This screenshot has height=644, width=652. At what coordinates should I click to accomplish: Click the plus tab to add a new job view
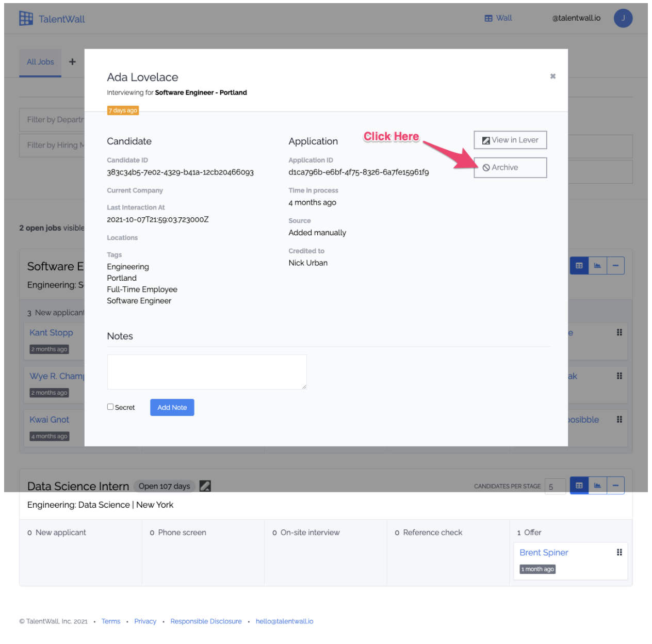pos(72,62)
